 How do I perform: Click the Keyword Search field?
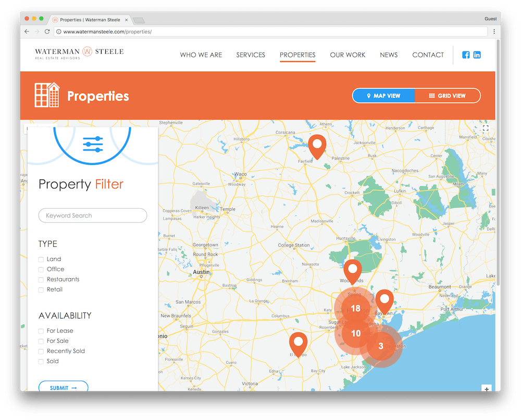point(93,215)
